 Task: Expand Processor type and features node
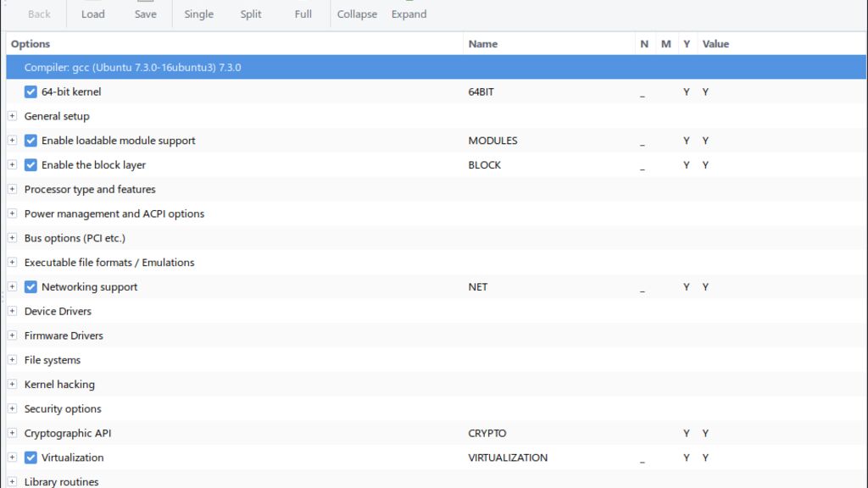click(x=12, y=189)
